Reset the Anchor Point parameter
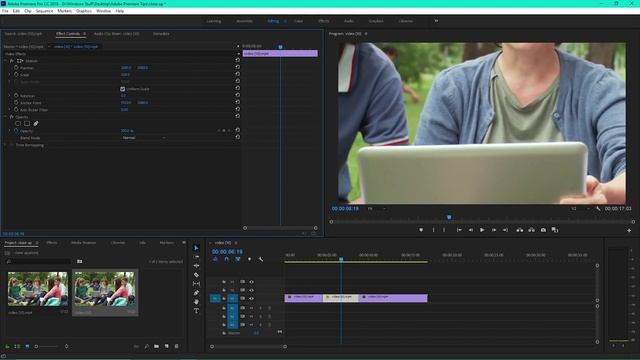Screen dimensions: 640x360 point(238,102)
